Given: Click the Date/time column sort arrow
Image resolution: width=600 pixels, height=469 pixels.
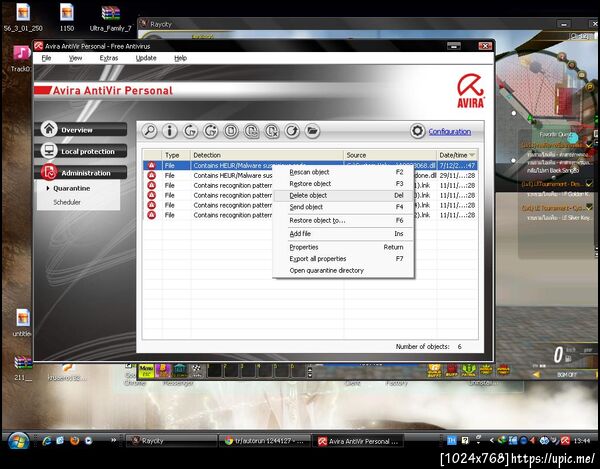Looking at the screenshot, I should point(472,155).
